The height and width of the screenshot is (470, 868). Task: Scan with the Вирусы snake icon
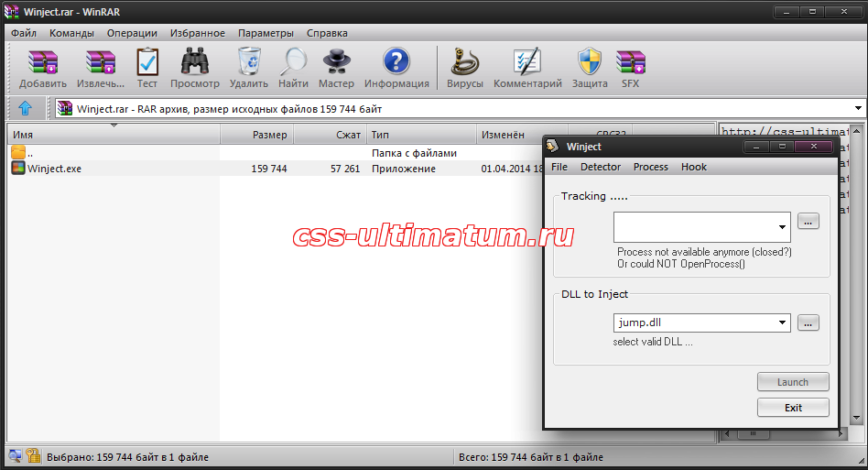[465, 61]
